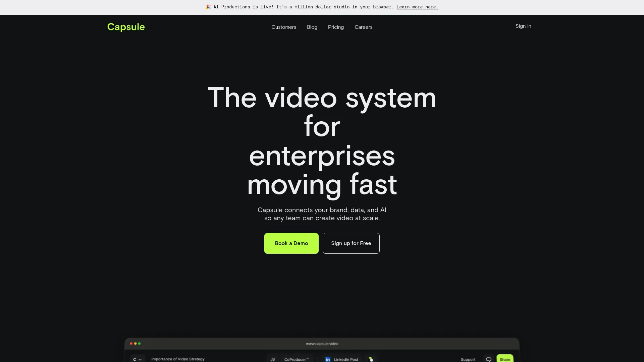Open the Customers page
The width and height of the screenshot is (644, 362).
coord(284,27)
